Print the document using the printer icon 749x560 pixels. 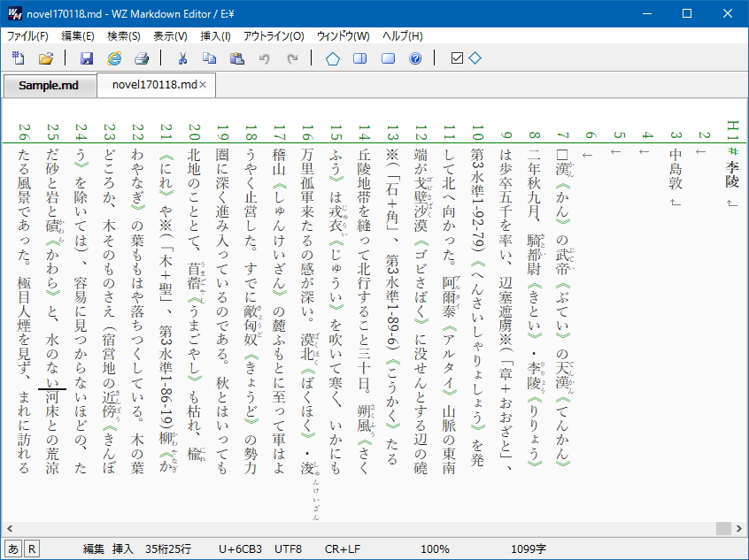tap(140, 58)
